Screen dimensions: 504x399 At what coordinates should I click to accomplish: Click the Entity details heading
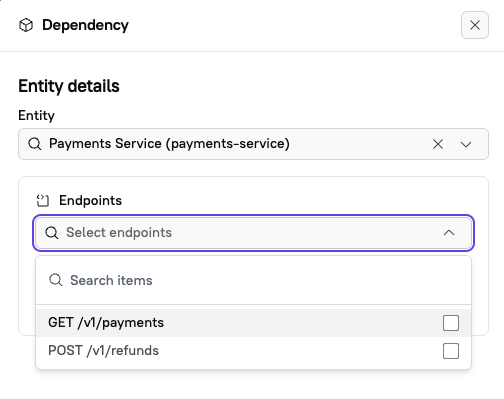[69, 86]
